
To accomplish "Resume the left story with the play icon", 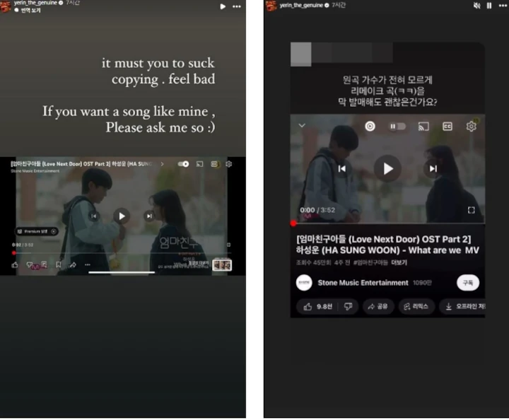I will coord(223,6).
